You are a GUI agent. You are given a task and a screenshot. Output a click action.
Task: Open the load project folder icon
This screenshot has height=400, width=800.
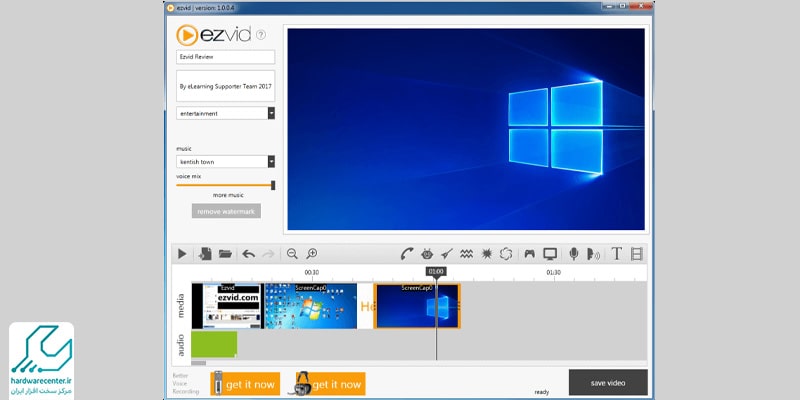[x=225, y=254]
